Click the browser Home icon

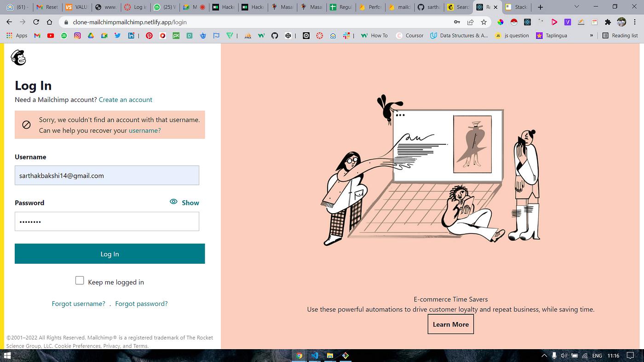[x=49, y=22]
